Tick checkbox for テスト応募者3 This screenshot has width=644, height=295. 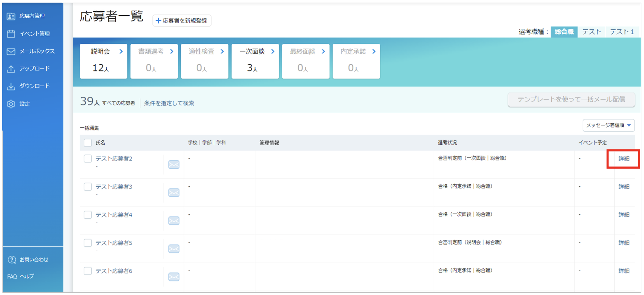tap(88, 187)
